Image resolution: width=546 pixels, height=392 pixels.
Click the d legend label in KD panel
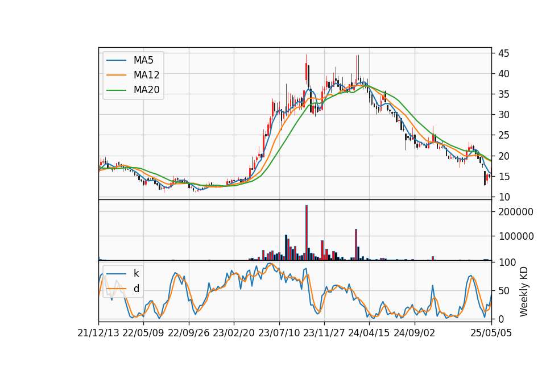point(136,289)
